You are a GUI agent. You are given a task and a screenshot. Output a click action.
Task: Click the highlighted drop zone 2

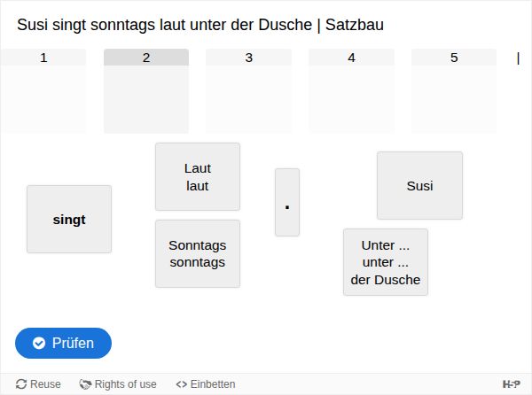tap(146, 91)
